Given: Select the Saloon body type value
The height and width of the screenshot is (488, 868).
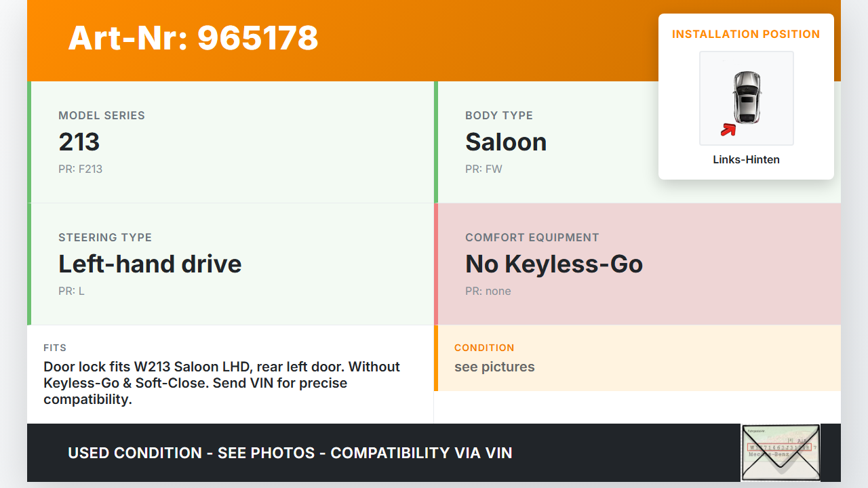Looking at the screenshot, I should point(506,142).
